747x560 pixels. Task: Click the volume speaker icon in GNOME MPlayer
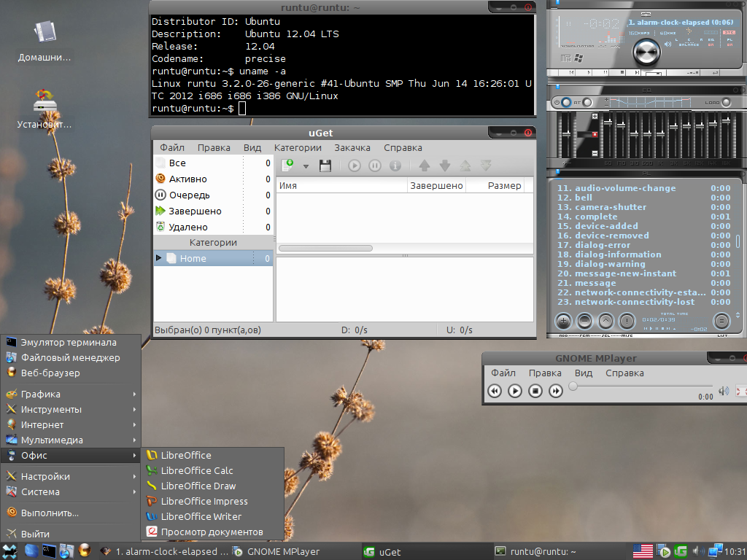click(724, 391)
